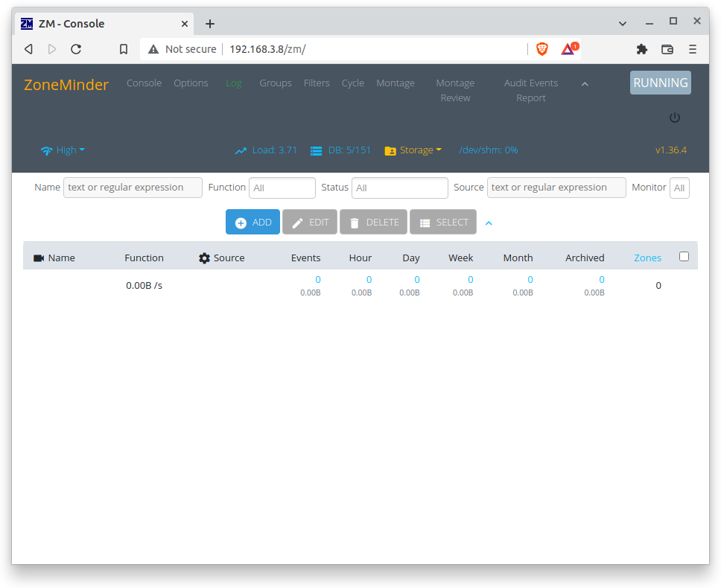The width and height of the screenshot is (721, 588).
Task: Go to Console menu item
Action: (144, 83)
